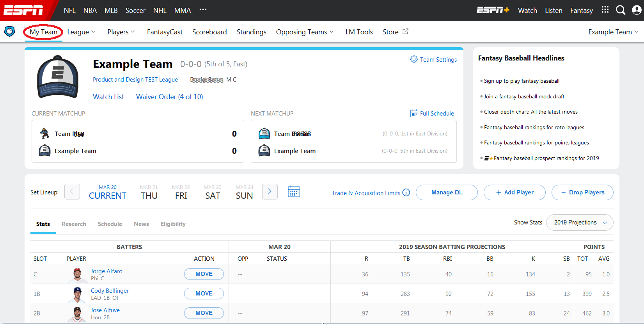
Task: Switch to the Eligibility tab
Action: 173,224
